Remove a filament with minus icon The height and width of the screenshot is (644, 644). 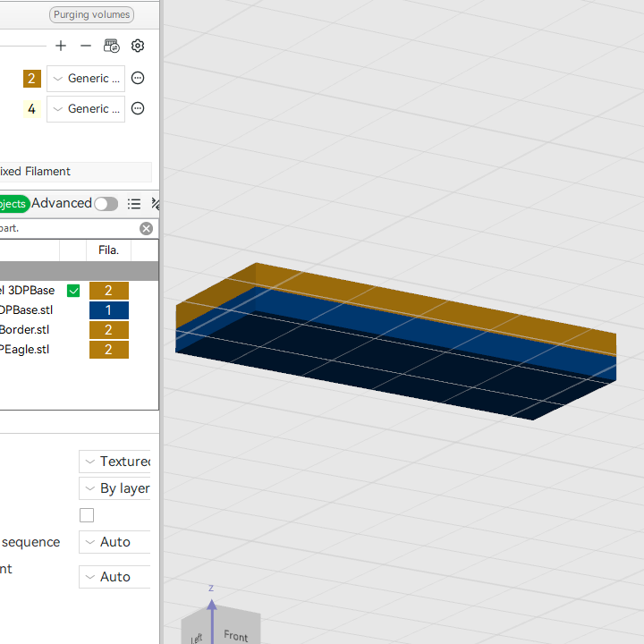(86, 46)
